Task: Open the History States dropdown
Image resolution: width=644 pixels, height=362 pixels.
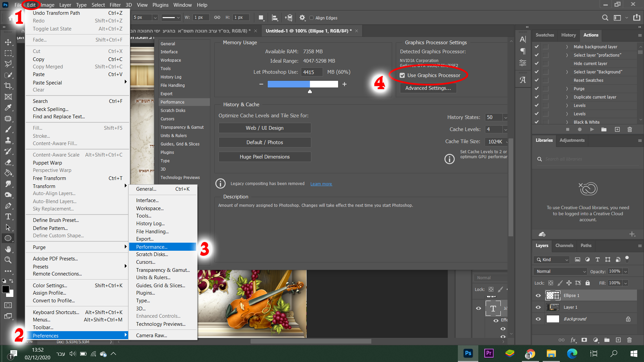Action: coord(505,117)
